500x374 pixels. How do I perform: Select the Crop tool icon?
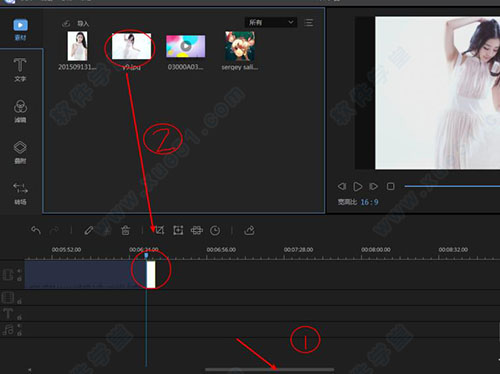click(x=160, y=230)
